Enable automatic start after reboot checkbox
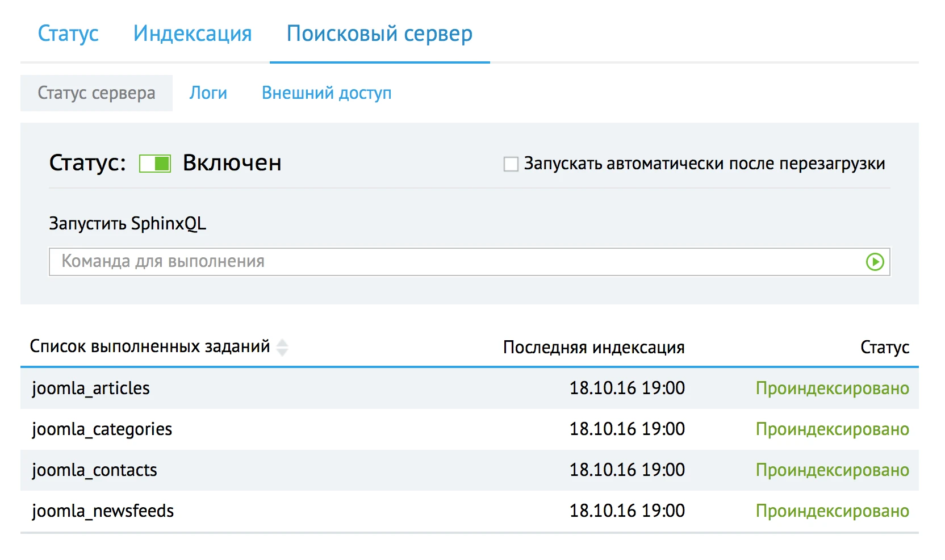 [x=511, y=164]
